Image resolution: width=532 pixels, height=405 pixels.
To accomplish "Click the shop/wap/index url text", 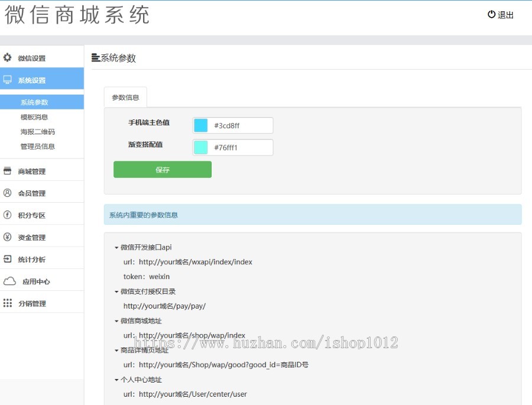I will (184, 335).
